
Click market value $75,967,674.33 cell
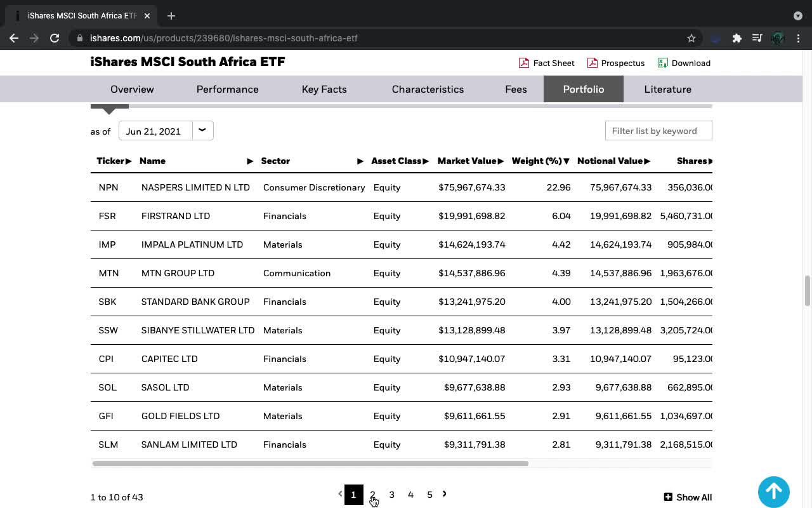472,187
